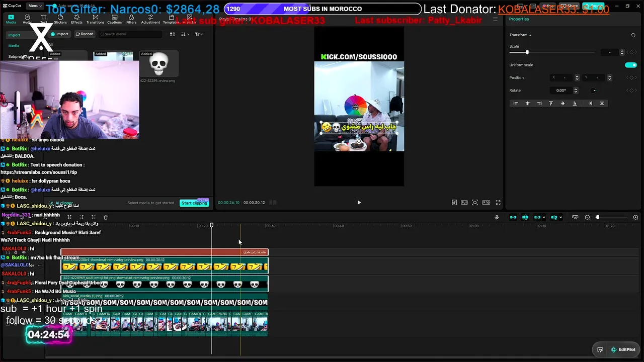This screenshot has height=362, width=644.
Task: Enter fullscreen preview mode
Action: click(x=498, y=203)
